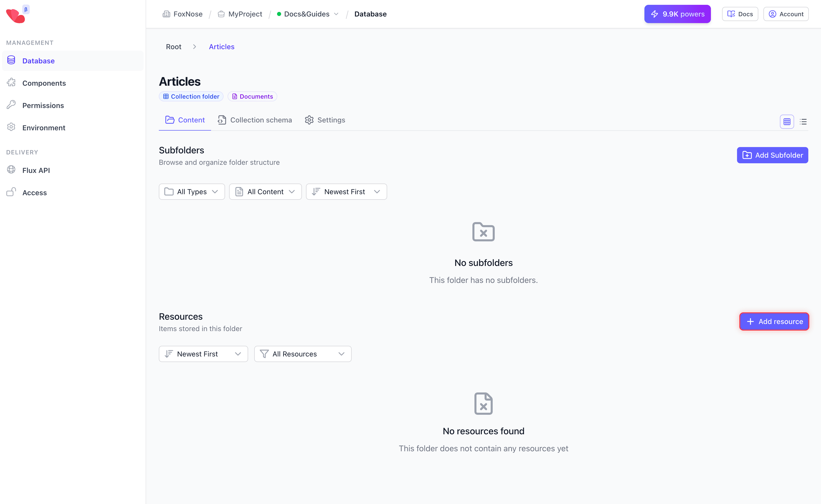
Task: Open the All Content filter dropdown
Action: [265, 192]
